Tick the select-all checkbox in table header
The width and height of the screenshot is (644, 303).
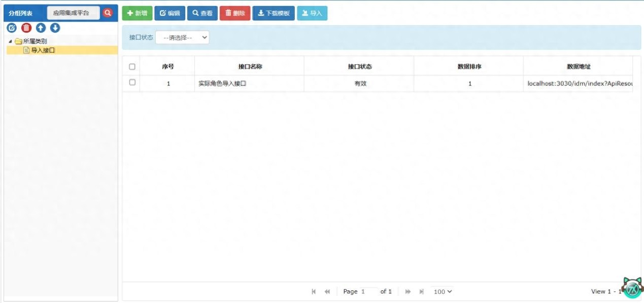[132, 67]
